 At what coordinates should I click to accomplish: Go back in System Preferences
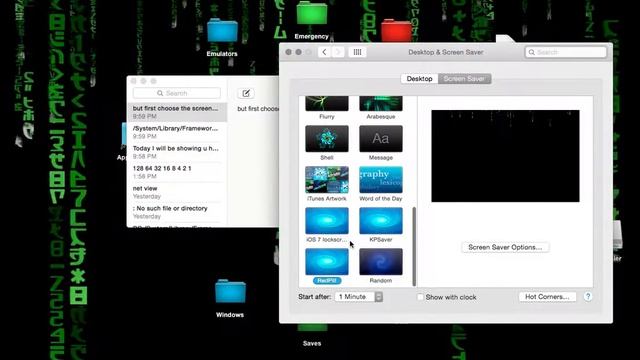pos(324,52)
